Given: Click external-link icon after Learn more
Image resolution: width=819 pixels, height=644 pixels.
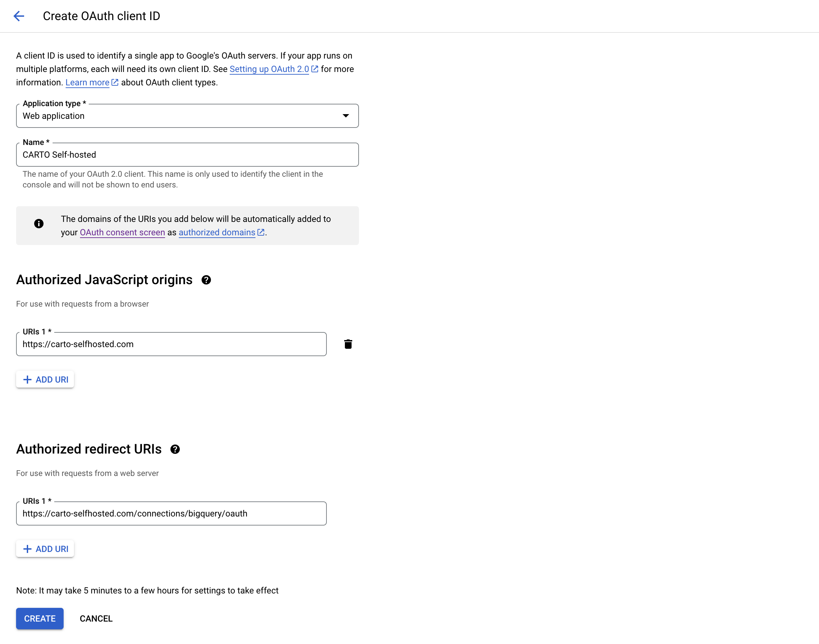Looking at the screenshot, I should [x=115, y=82].
